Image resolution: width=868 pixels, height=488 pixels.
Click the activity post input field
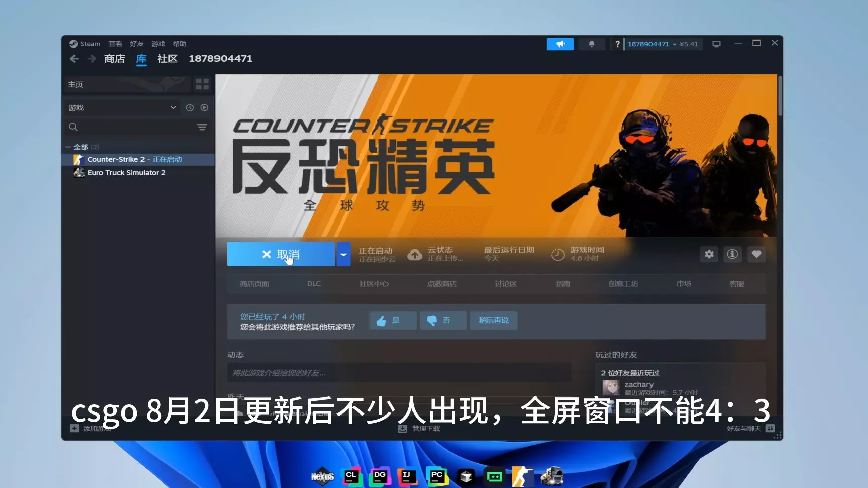point(399,373)
